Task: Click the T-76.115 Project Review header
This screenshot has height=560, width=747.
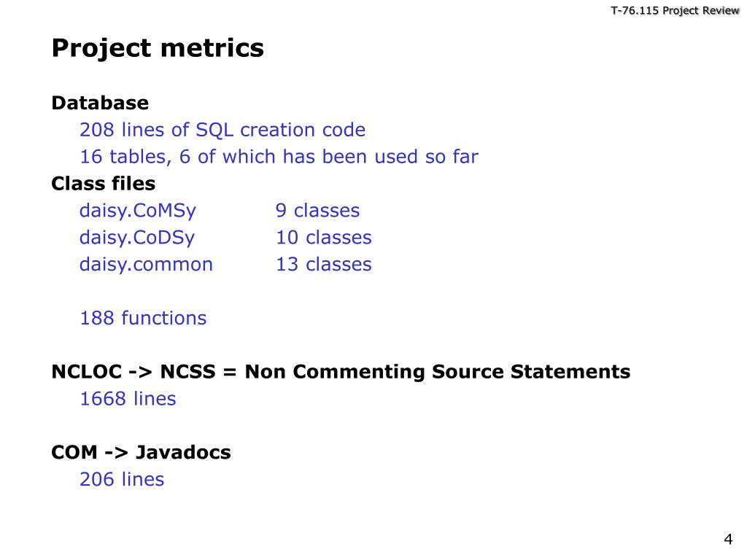Action: [675, 10]
